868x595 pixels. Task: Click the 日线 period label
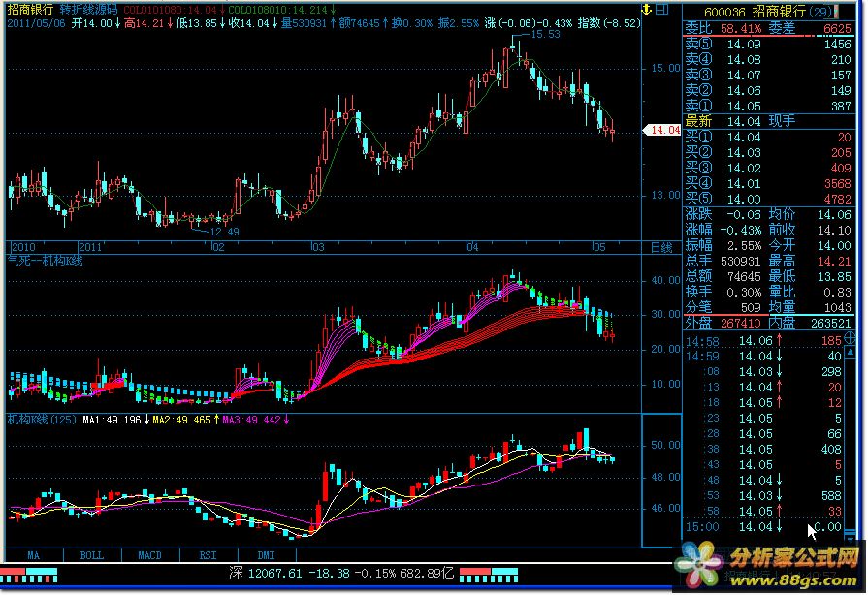(x=661, y=248)
